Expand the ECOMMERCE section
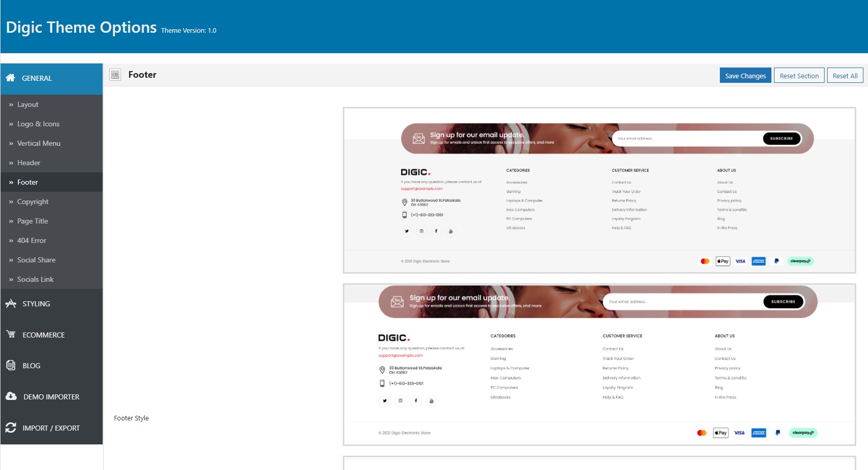The image size is (868, 470). tap(52, 335)
